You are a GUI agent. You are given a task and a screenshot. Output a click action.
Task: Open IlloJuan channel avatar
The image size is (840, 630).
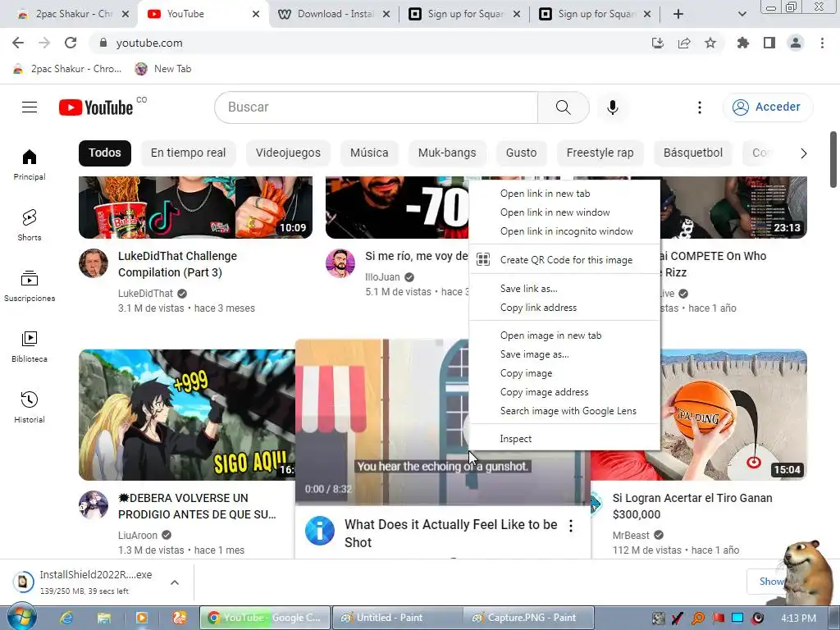[340, 263]
